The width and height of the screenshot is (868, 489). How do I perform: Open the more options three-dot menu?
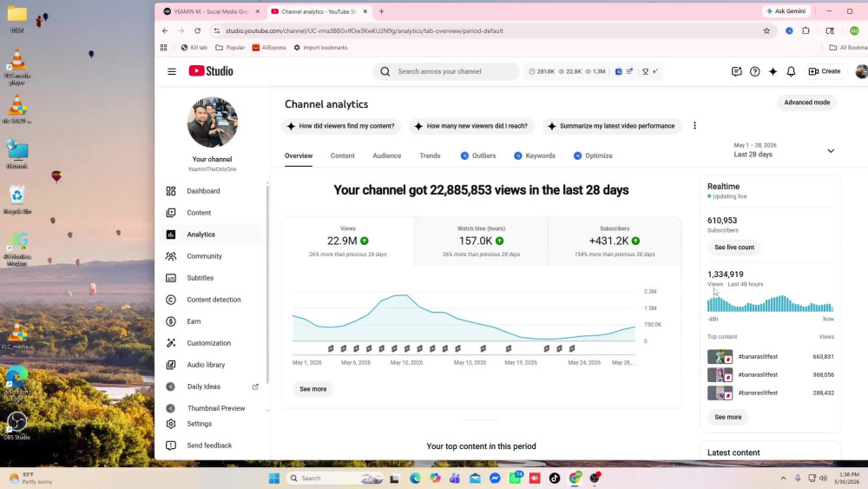694,126
